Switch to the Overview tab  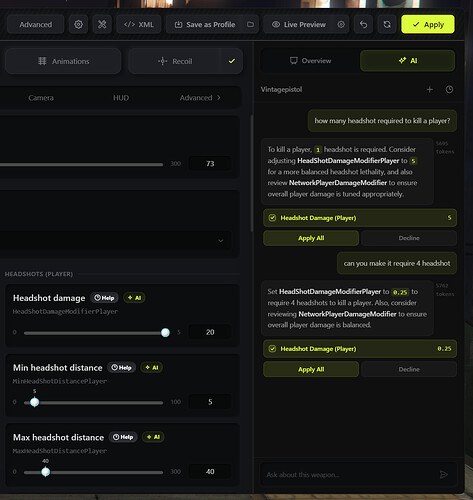310,61
